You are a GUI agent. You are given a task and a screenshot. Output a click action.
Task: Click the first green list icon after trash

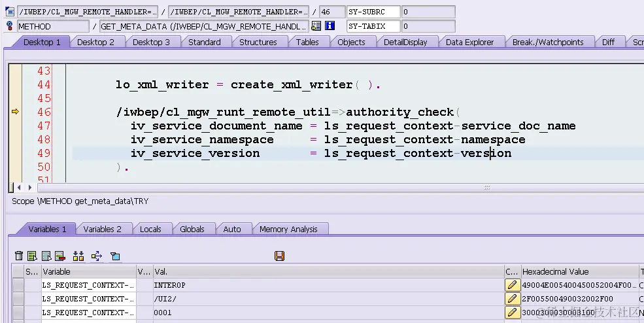[33, 256]
